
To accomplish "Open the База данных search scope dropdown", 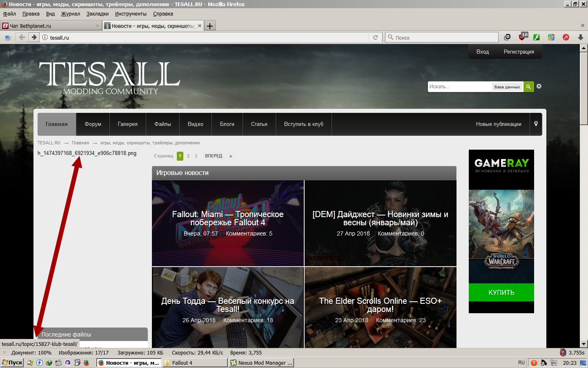I will [x=507, y=87].
